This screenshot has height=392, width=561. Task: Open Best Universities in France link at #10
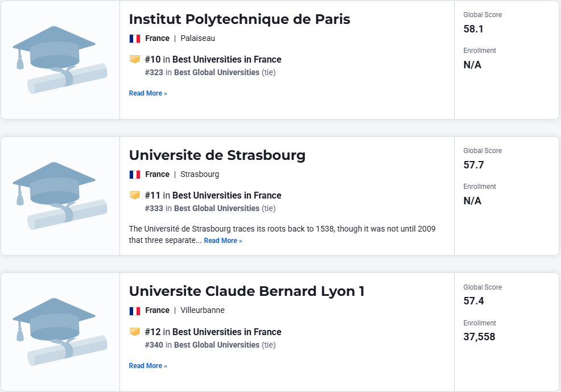[227, 59]
